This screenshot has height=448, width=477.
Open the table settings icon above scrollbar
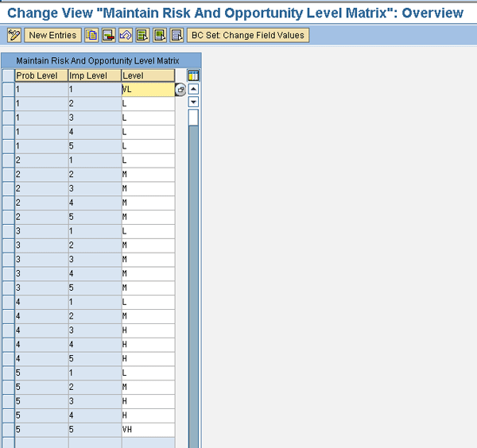click(193, 75)
